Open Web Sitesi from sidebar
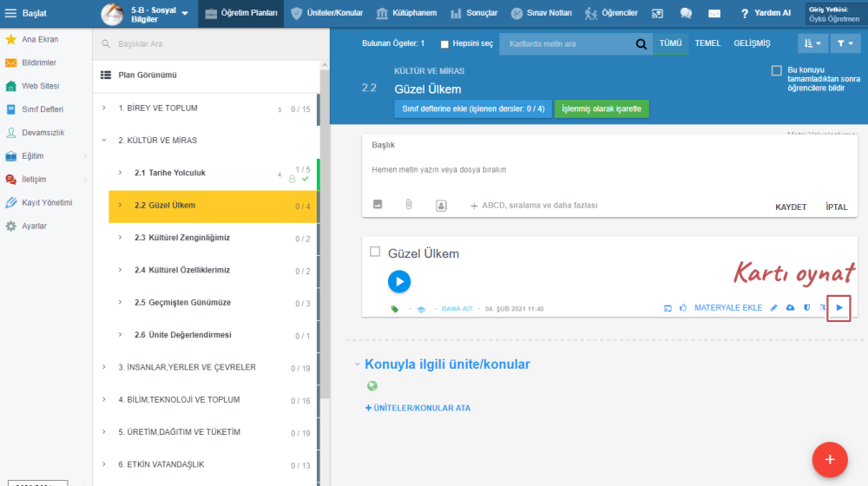The width and height of the screenshot is (868, 486). coord(40,86)
